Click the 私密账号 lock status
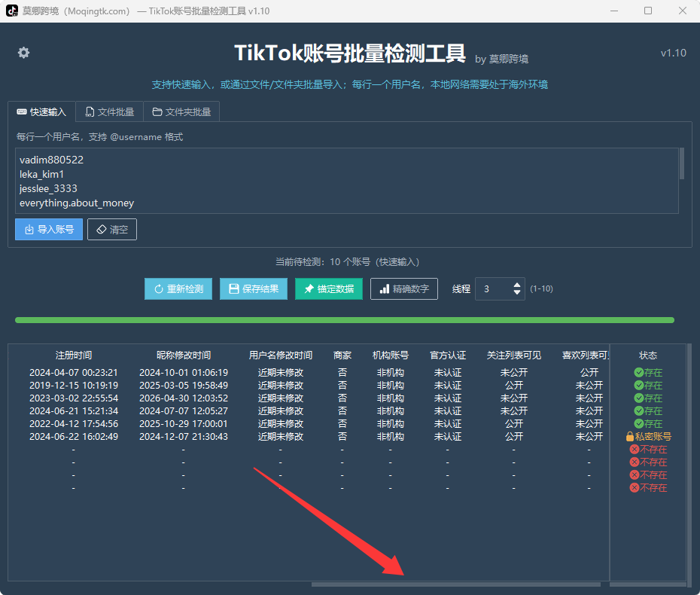 point(648,436)
